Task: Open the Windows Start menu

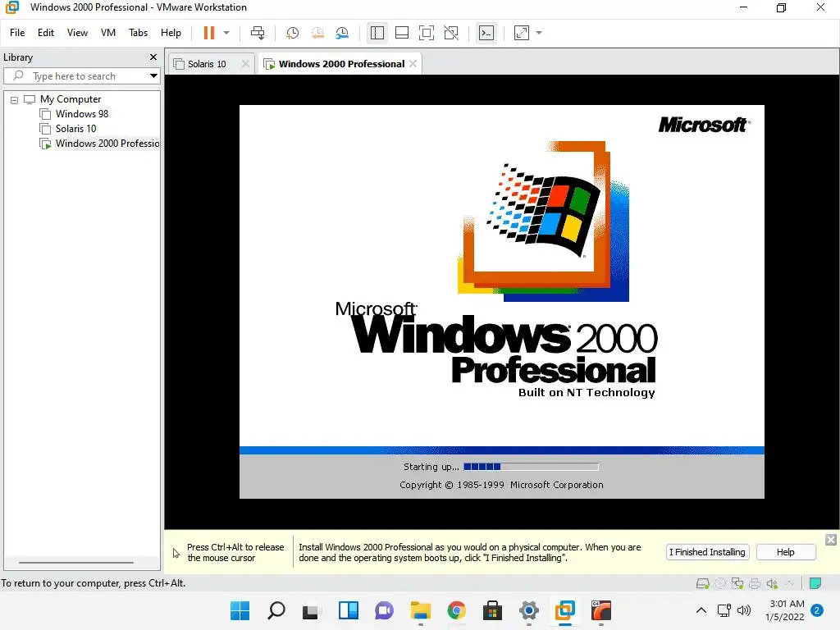Action: pyautogui.click(x=240, y=610)
